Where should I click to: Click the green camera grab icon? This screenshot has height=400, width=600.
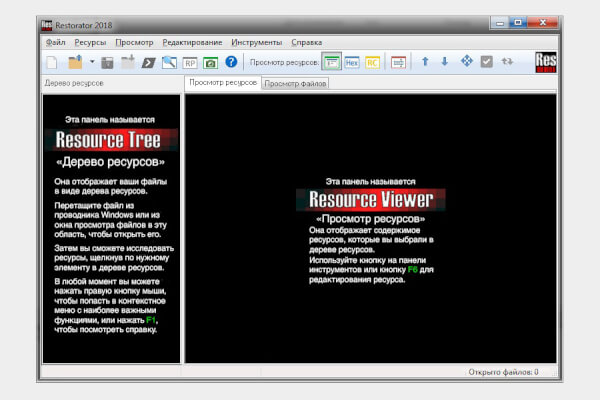[x=210, y=63]
